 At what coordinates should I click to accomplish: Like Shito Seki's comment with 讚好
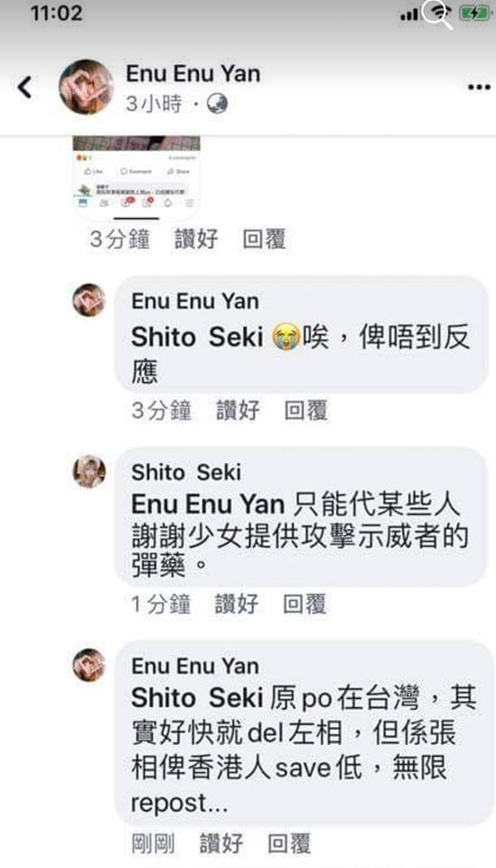237,604
